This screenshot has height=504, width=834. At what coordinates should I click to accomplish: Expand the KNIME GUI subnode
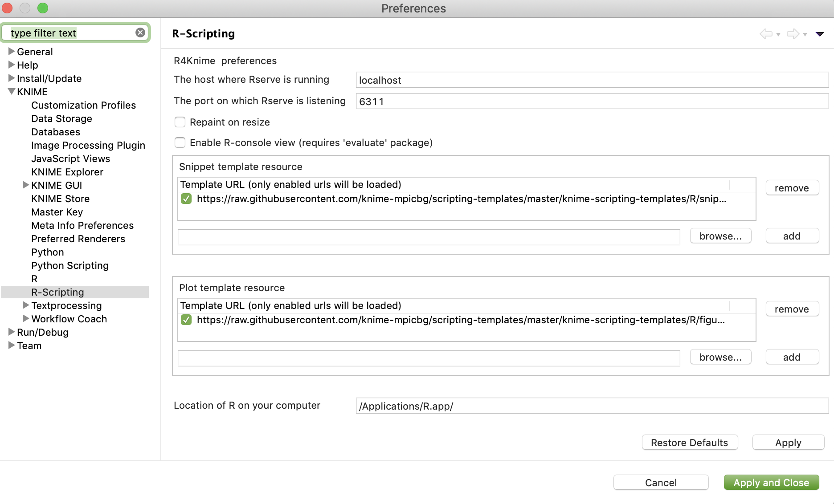click(26, 185)
